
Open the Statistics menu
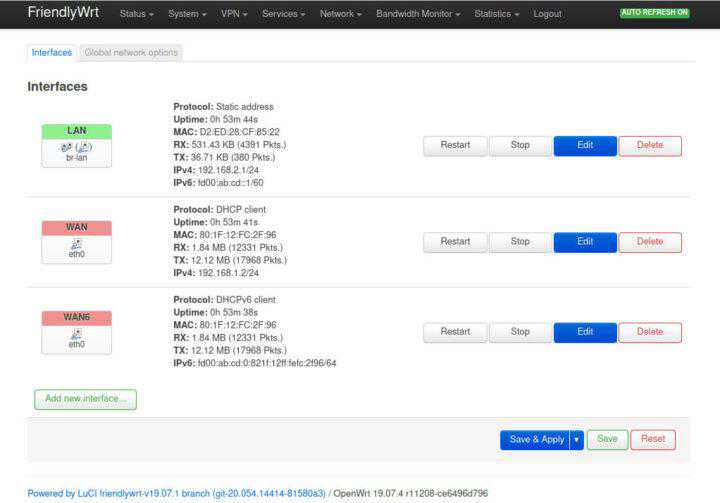pyautogui.click(x=496, y=14)
